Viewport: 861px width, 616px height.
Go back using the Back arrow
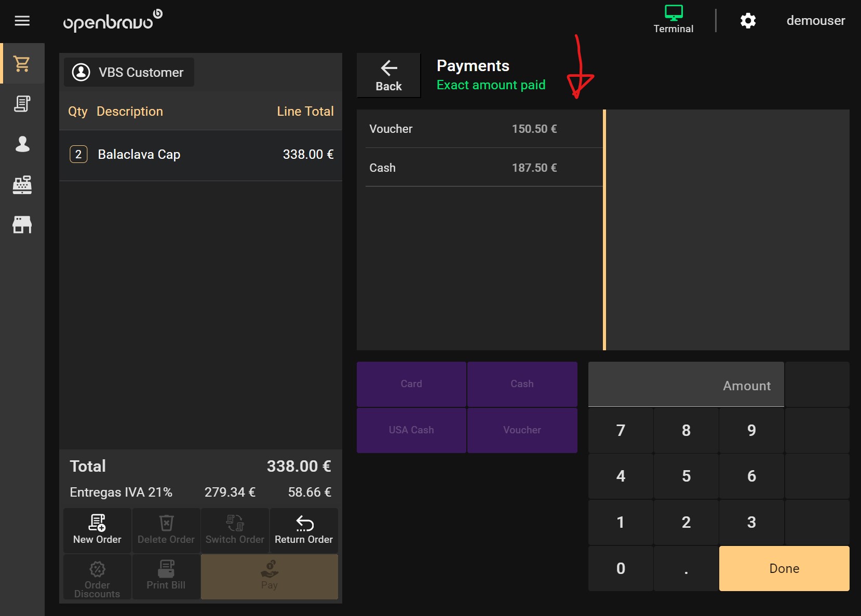pos(388,75)
